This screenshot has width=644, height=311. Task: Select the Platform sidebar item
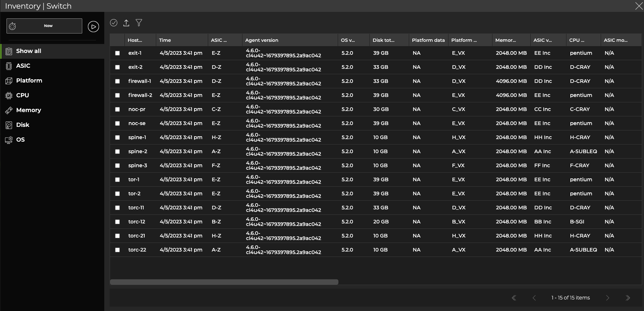pos(29,81)
